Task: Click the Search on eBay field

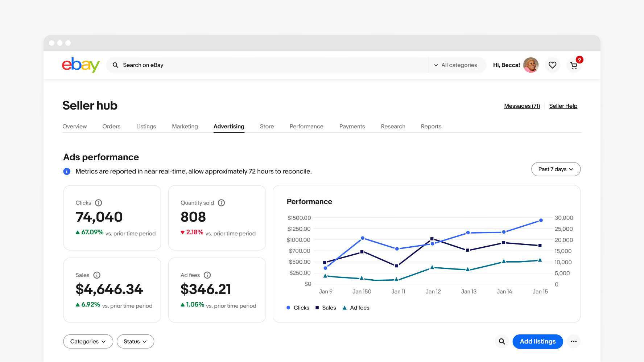Action: tap(268, 65)
